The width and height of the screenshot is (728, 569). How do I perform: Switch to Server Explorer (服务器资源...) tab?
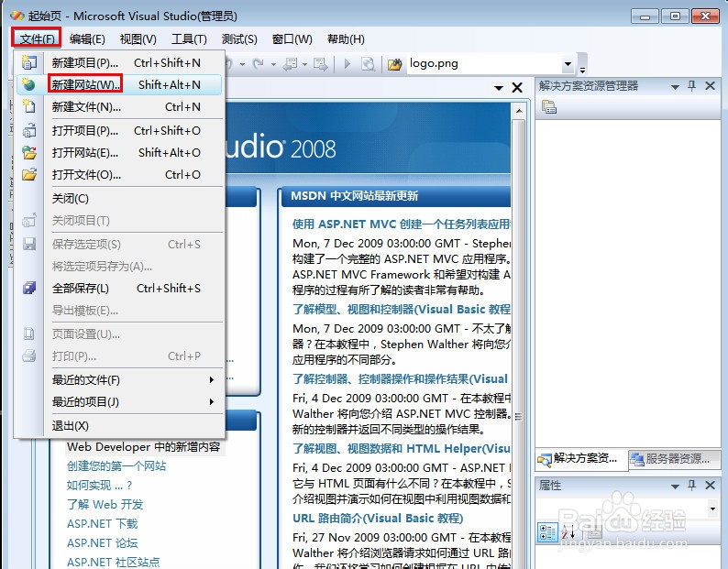(x=672, y=458)
